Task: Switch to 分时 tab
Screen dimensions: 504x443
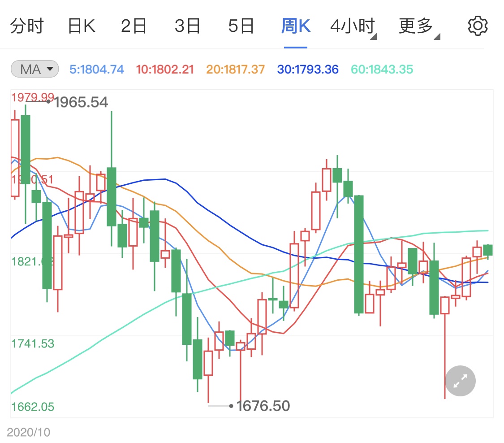Action: 27,26
